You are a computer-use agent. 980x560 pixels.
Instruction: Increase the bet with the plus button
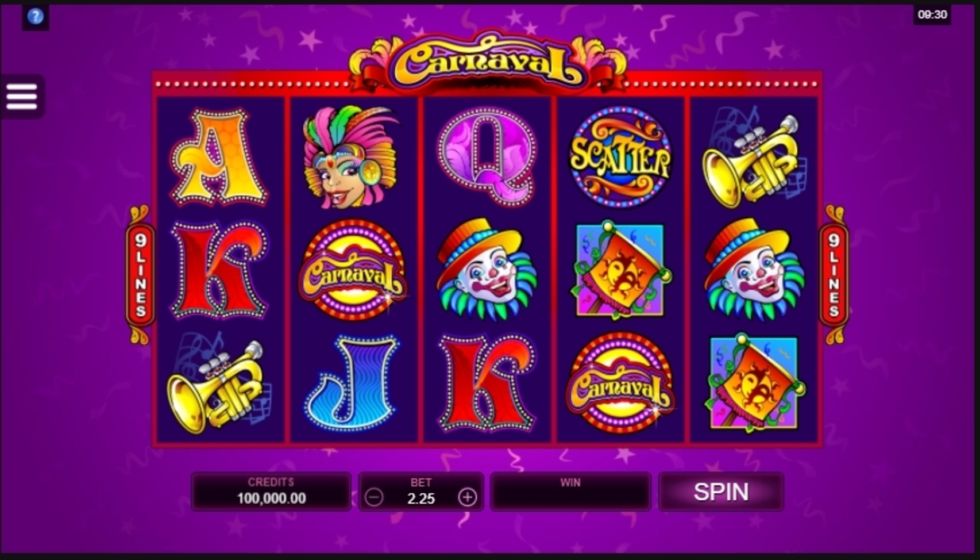[468, 497]
